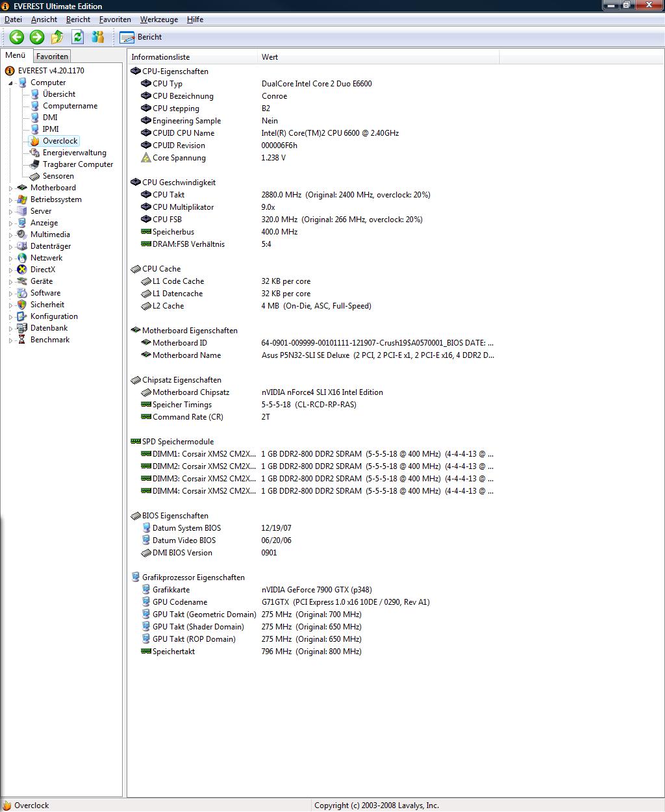Click the Betriebssystem Windows flag icon
The width and height of the screenshot is (665, 812).
[23, 199]
